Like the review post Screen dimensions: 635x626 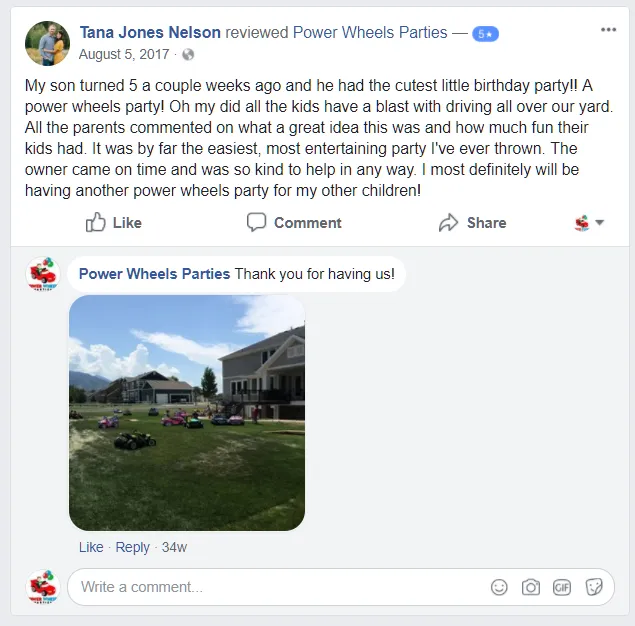[113, 223]
